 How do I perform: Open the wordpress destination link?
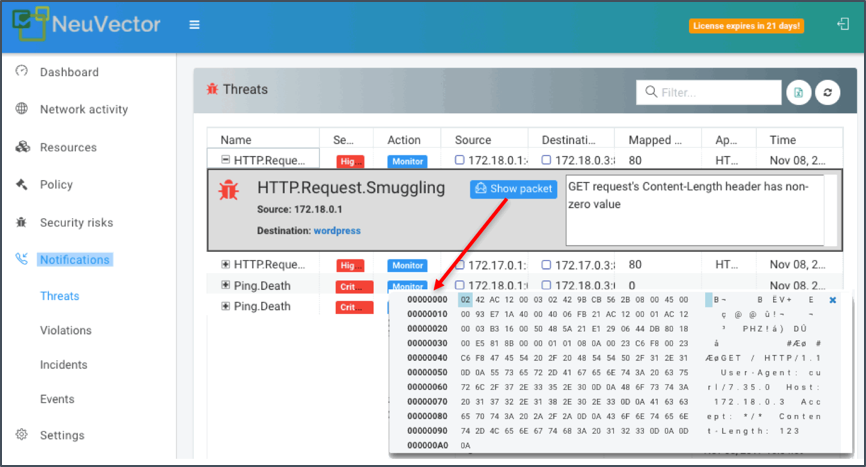pos(337,230)
